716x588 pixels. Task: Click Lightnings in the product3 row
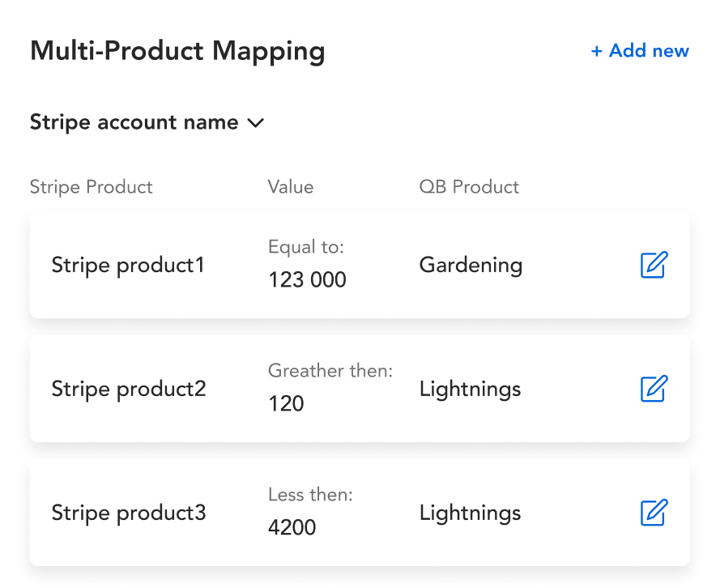coord(470,513)
